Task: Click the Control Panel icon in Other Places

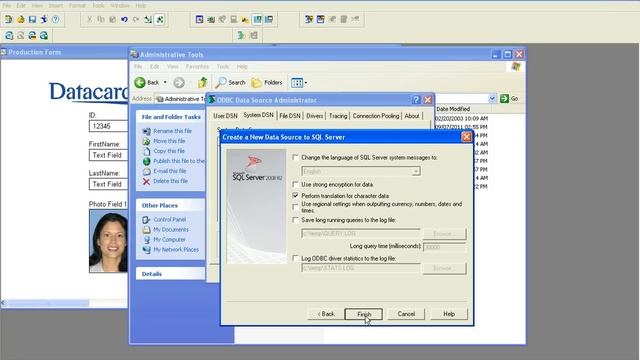Action: click(147, 220)
